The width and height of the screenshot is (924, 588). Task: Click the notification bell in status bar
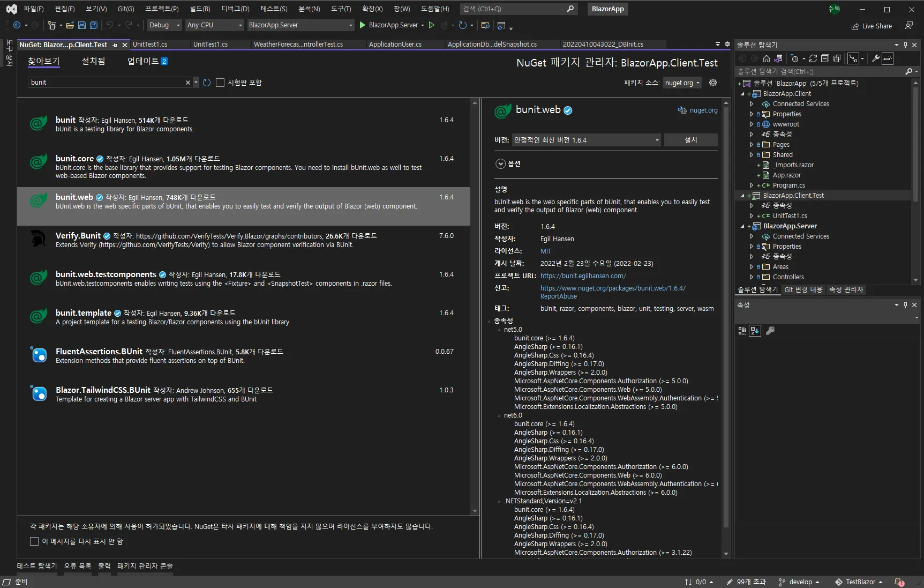pyautogui.click(x=899, y=582)
